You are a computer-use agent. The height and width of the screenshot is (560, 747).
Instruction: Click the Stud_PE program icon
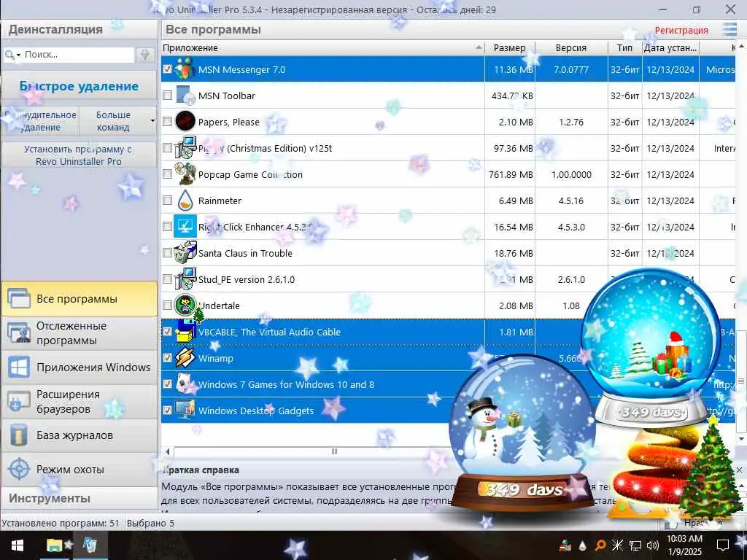click(185, 279)
